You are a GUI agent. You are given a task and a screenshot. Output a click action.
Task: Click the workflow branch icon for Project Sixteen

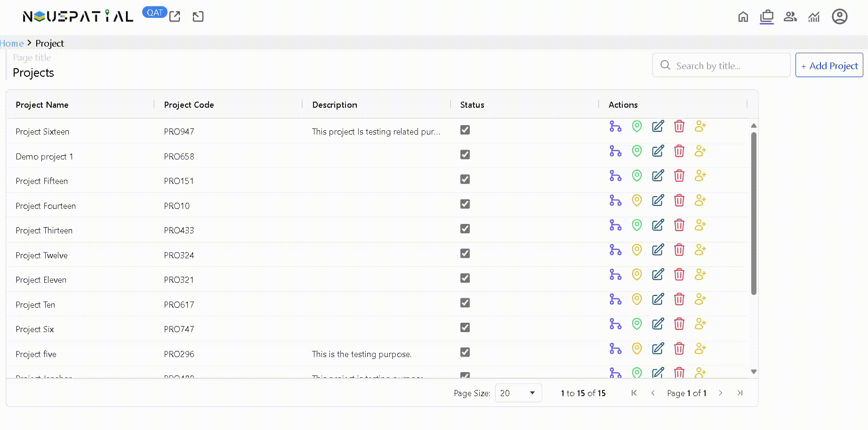[x=615, y=127]
